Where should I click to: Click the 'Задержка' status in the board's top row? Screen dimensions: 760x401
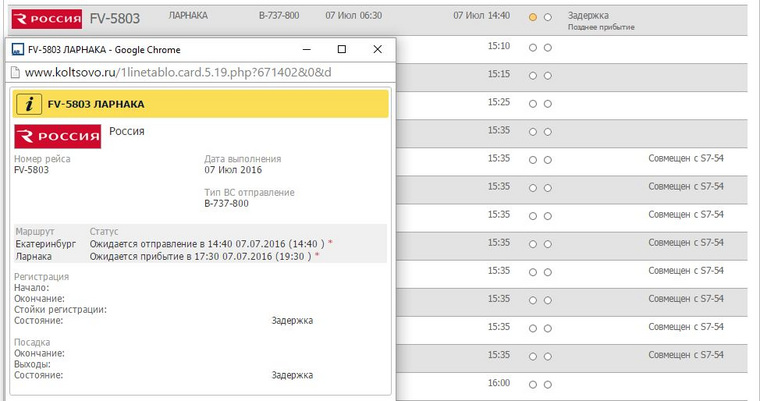coord(588,16)
